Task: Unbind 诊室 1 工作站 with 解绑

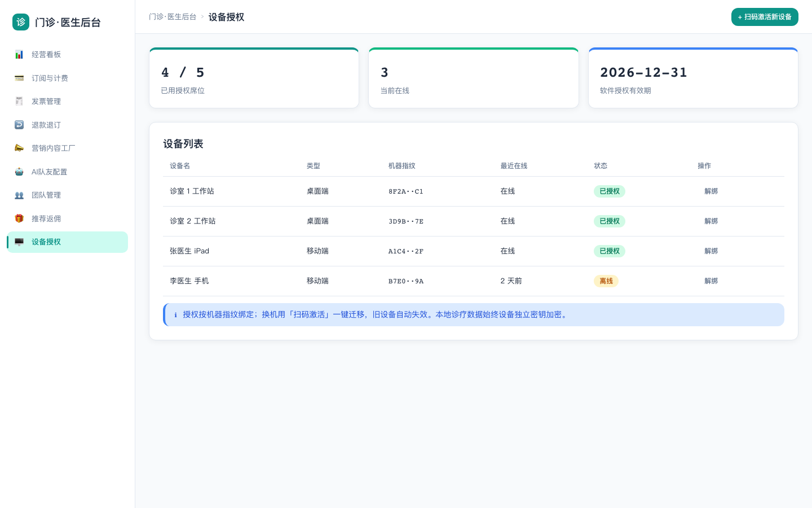Action: point(711,191)
